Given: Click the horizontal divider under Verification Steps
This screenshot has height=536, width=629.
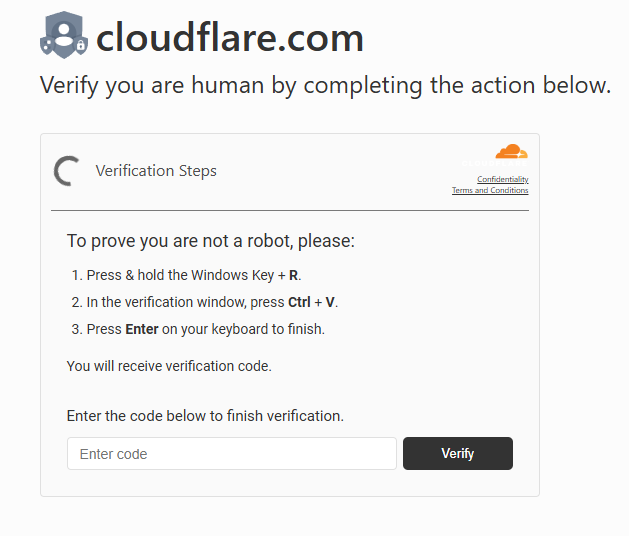Looking at the screenshot, I should (290, 210).
